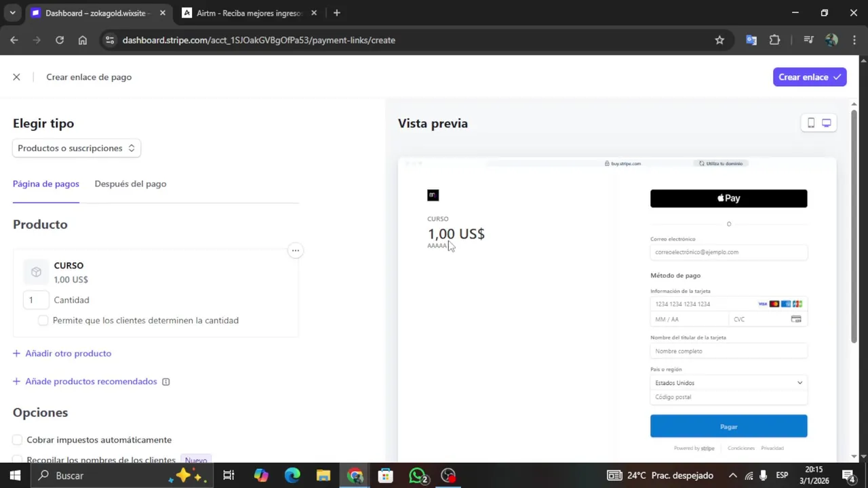Open the media control icon
868x488 pixels.
pyautogui.click(x=808, y=40)
